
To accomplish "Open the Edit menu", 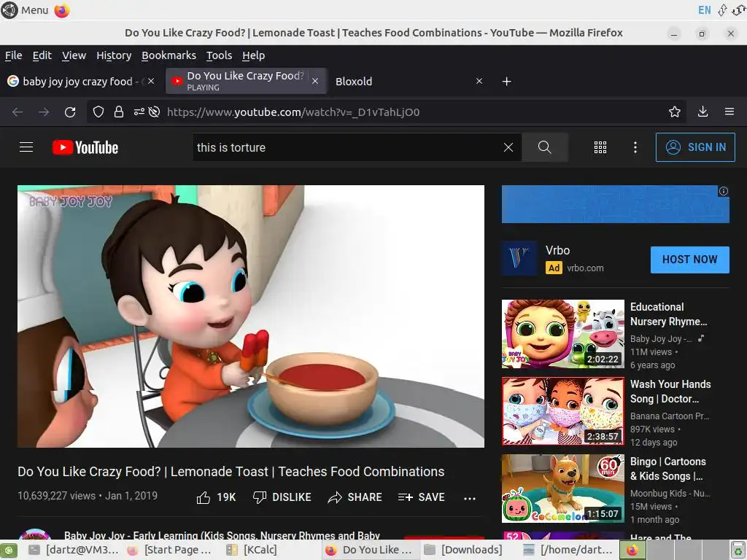I will (42, 55).
